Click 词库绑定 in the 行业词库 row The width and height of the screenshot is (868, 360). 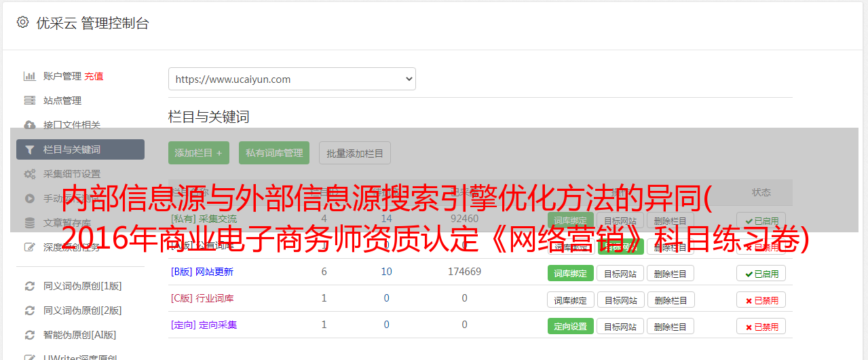[571, 300]
